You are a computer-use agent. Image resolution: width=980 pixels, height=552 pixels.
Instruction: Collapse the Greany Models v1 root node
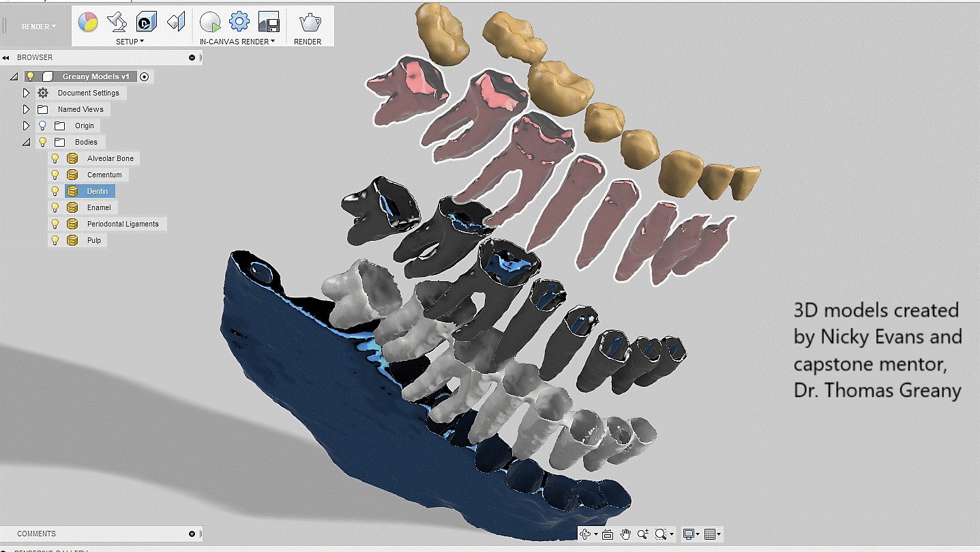point(14,76)
